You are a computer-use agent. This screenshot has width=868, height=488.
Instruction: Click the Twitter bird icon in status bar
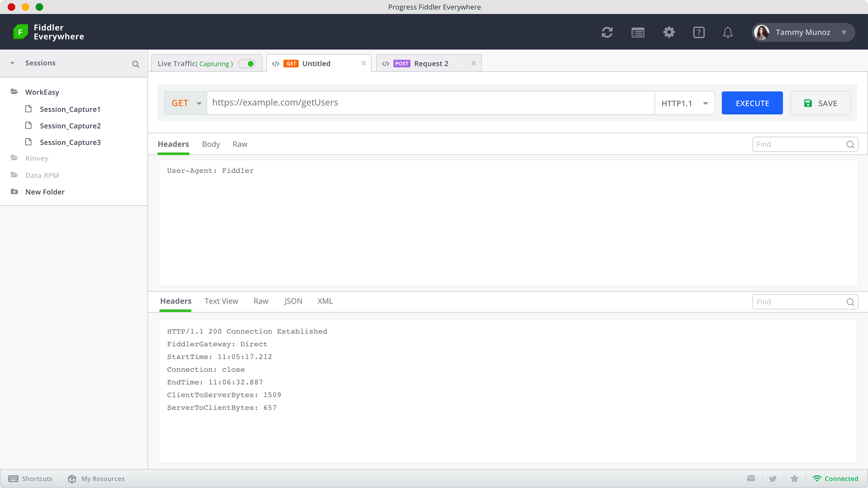tap(773, 479)
